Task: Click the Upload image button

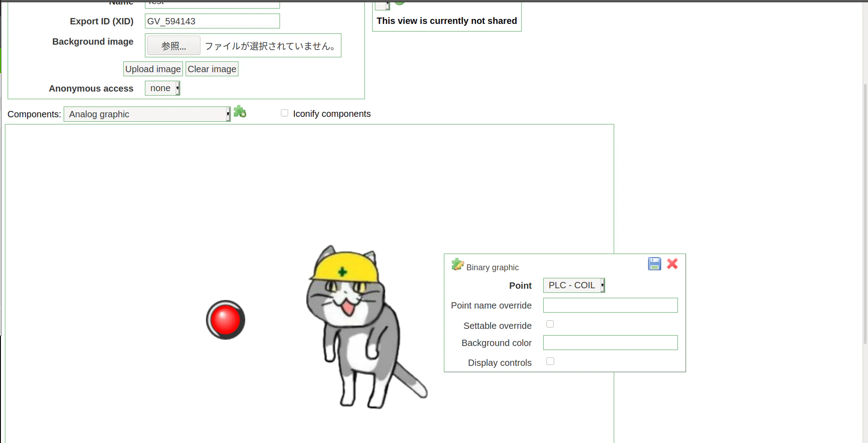Action: click(153, 69)
